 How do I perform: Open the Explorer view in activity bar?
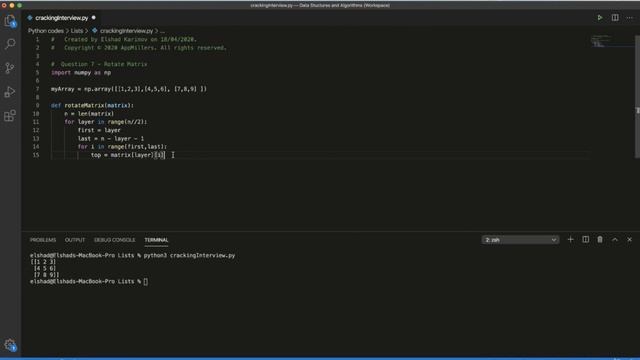point(10,21)
